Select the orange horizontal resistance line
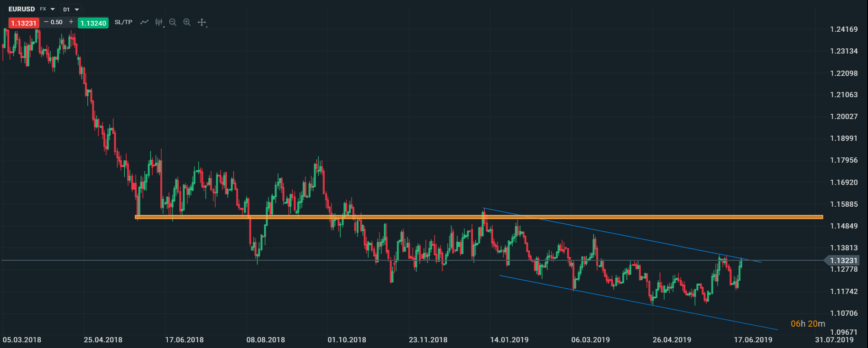The height and width of the screenshot is (348, 868). point(479,217)
